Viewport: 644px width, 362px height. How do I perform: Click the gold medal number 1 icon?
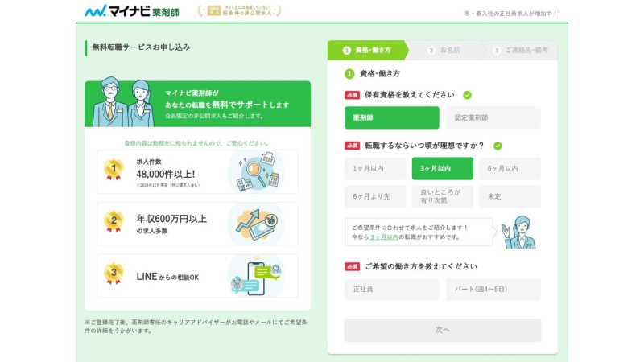tap(114, 169)
